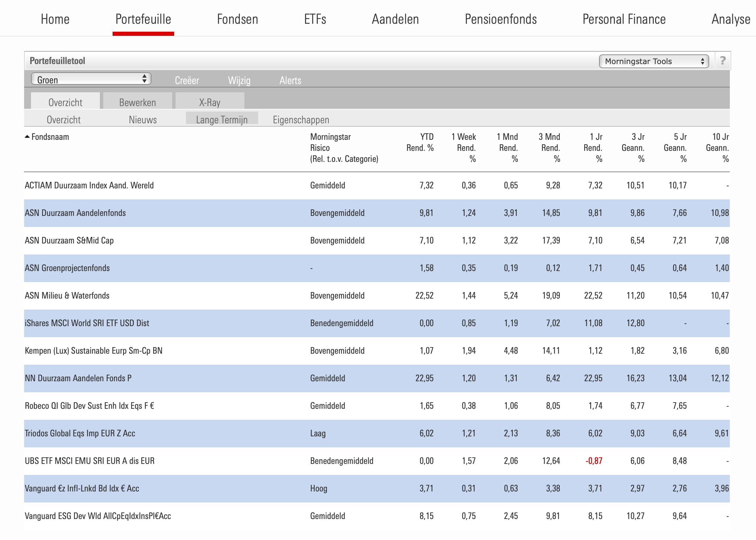Image resolution: width=756 pixels, height=540 pixels.
Task: Open the ETFs menu item
Action: click(315, 19)
